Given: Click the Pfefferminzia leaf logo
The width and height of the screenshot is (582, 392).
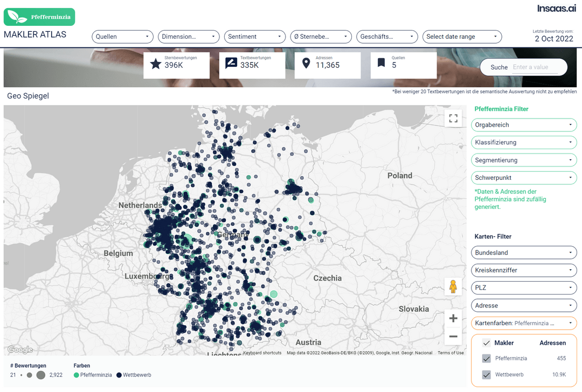Looking at the screenshot, I should pos(39,17).
